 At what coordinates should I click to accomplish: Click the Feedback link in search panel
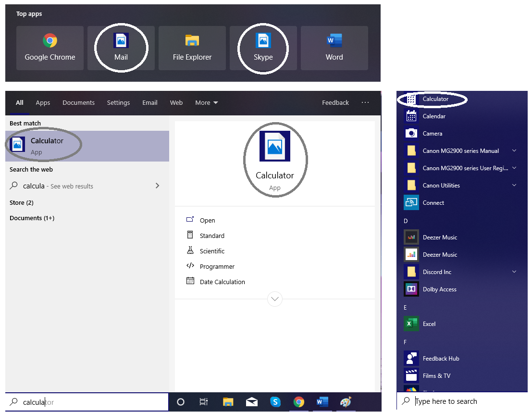coord(335,102)
